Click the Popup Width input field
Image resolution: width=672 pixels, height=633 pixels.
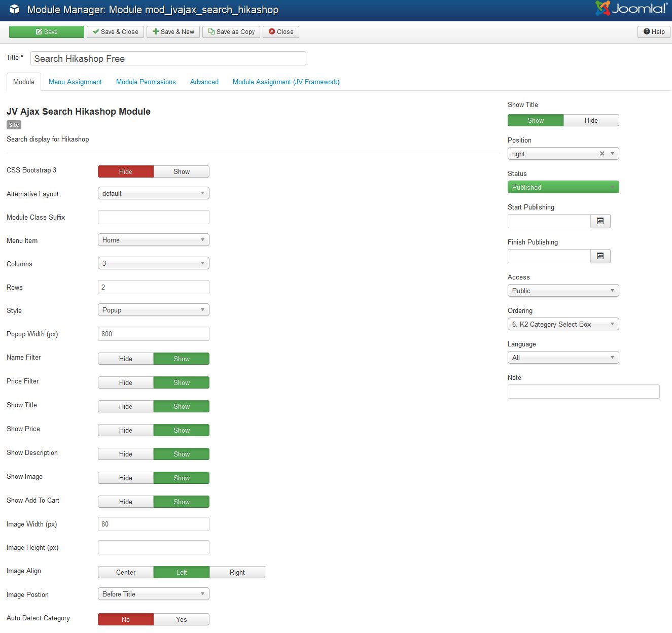154,334
